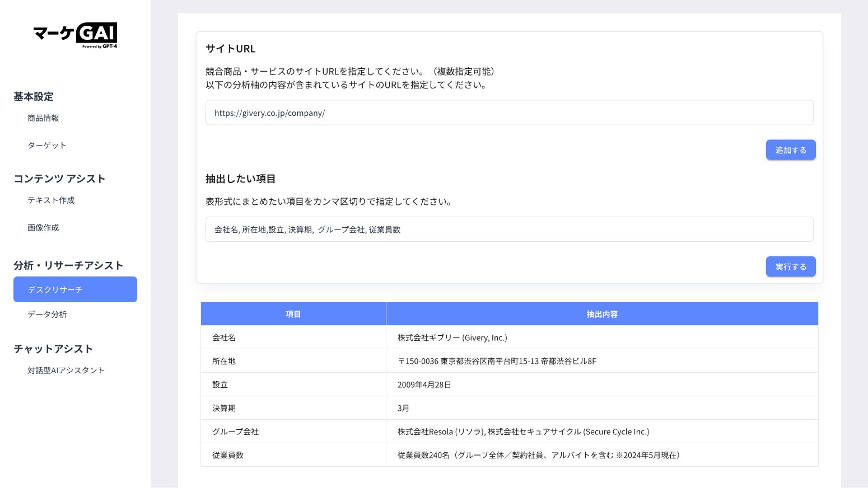Open 対話型AIアシスタント
Viewport: 868px width, 488px height.
point(66,370)
